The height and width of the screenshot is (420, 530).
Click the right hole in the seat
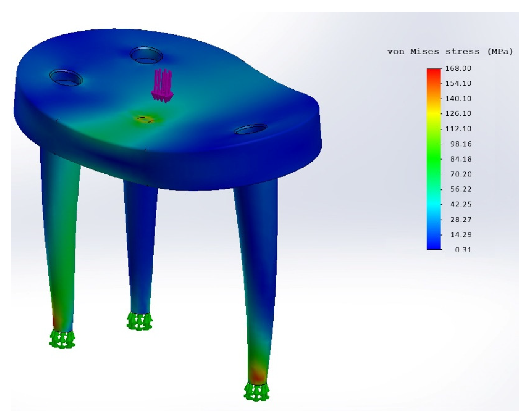click(x=250, y=129)
